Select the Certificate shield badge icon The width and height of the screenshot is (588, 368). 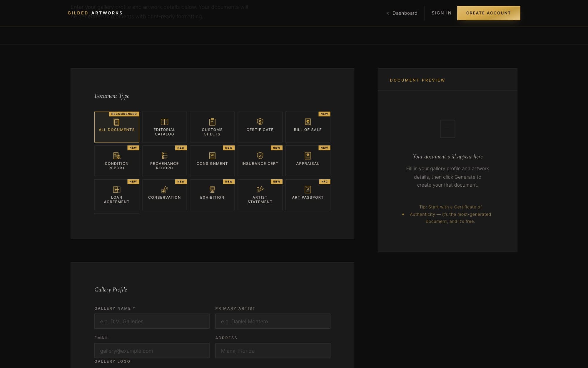pyautogui.click(x=260, y=122)
